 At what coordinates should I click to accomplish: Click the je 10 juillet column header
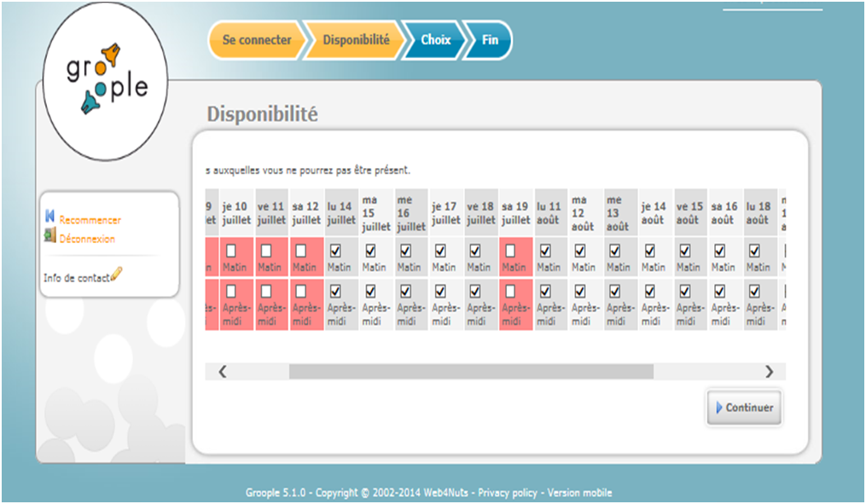point(236,213)
